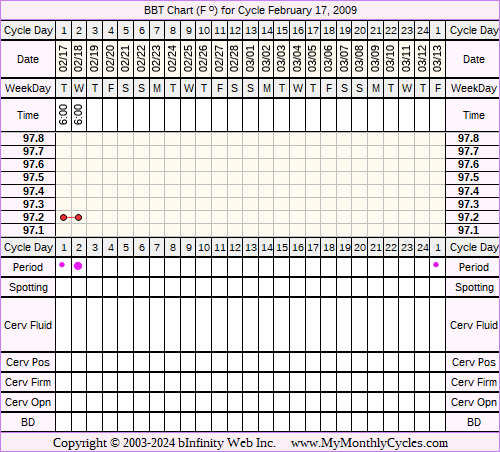This screenshot has height=452, width=500.
Task: Click the date cell 02/19
Action: tap(95, 59)
